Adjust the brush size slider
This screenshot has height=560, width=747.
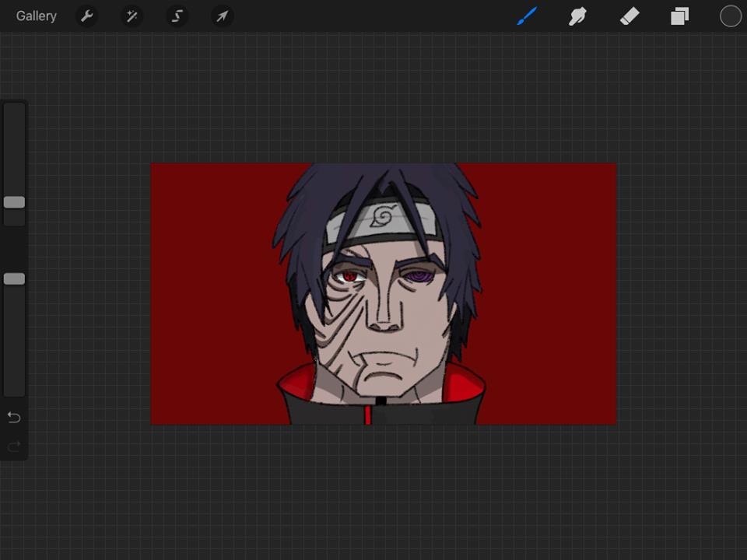[x=13, y=202]
